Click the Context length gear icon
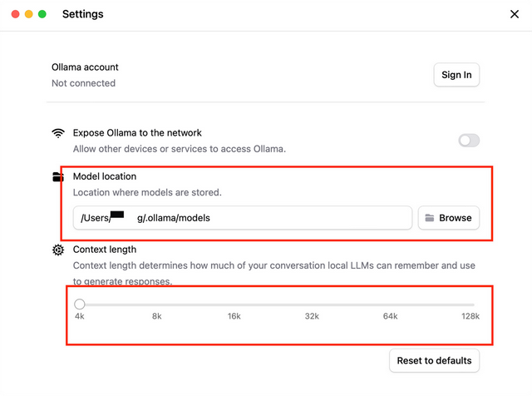The width and height of the screenshot is (532, 396). pyautogui.click(x=58, y=250)
